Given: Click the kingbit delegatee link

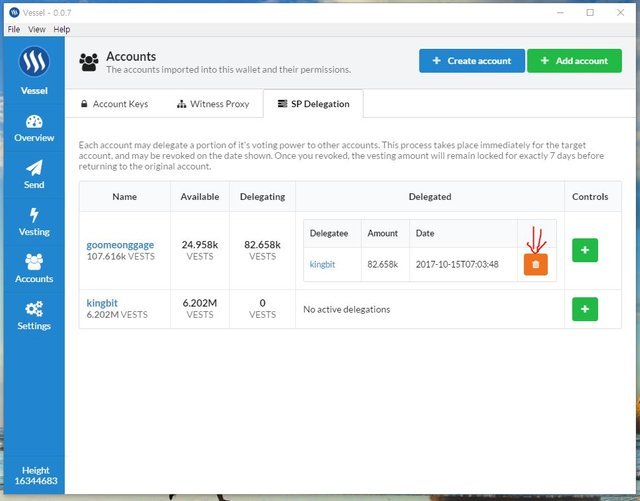Looking at the screenshot, I should (322, 264).
